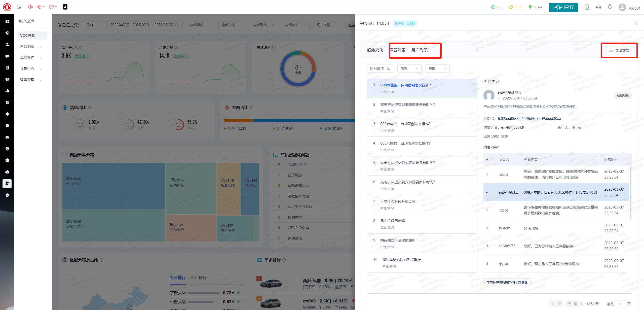Click the teal eπ brand button

563,7
